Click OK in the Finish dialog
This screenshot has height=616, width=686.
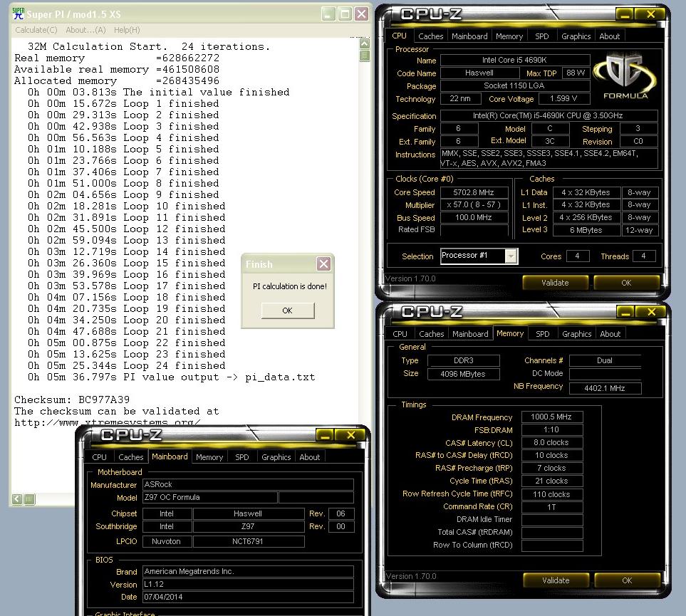click(x=288, y=310)
